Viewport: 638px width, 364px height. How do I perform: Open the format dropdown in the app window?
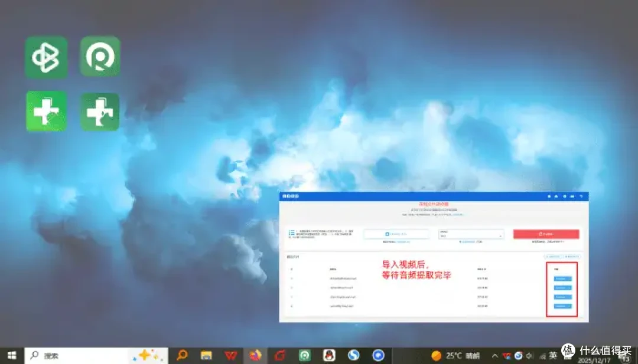point(471,234)
